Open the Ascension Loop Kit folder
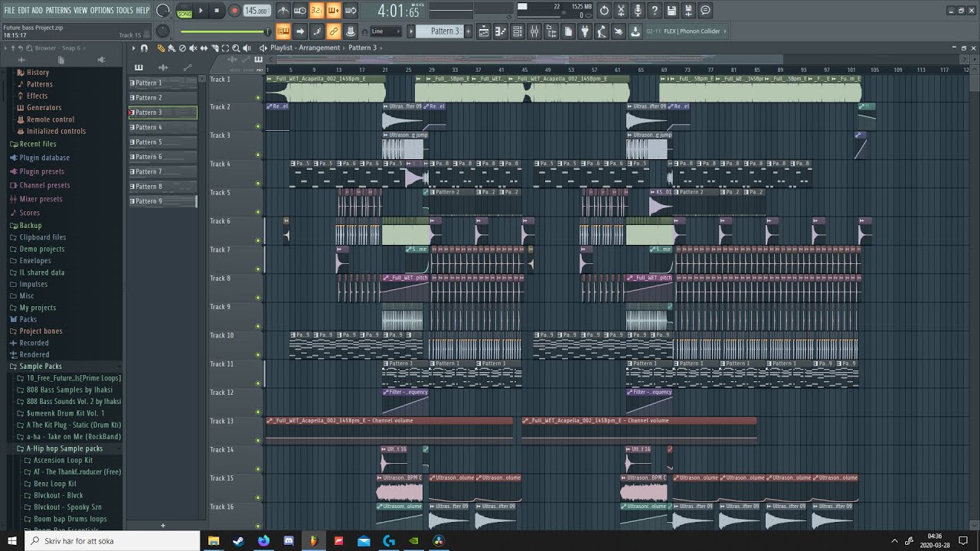The image size is (980, 551). 63,461
